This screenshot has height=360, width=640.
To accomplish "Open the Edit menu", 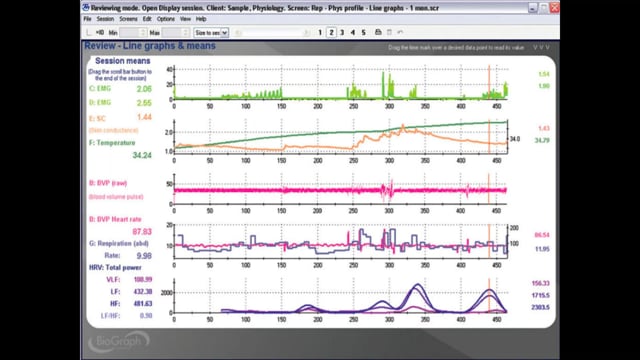I will point(147,19).
